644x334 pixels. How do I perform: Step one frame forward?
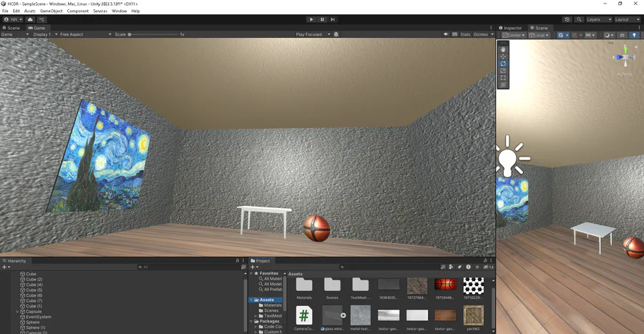click(x=333, y=19)
